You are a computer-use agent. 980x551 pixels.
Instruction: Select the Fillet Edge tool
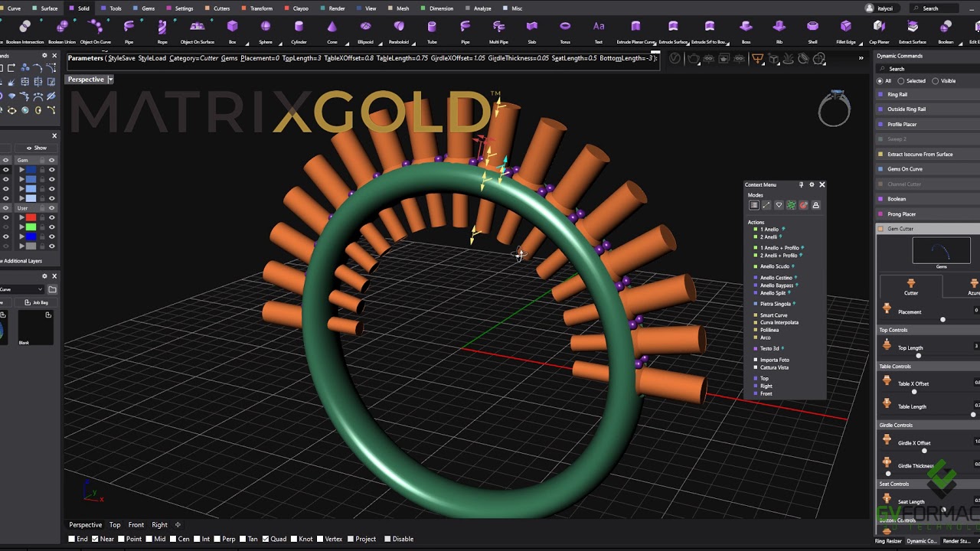846,31
